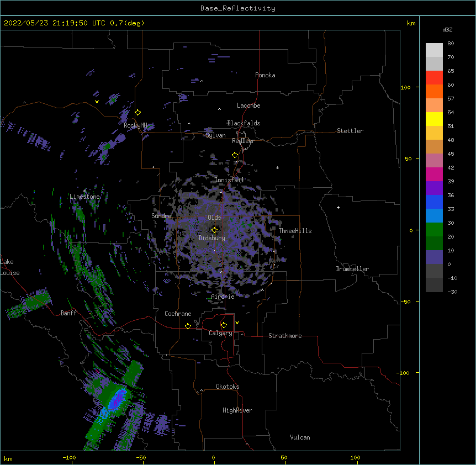The width and height of the screenshot is (476, 465).
Task: Click the white asterisk marker east of Innisfail
Action: tap(277, 167)
